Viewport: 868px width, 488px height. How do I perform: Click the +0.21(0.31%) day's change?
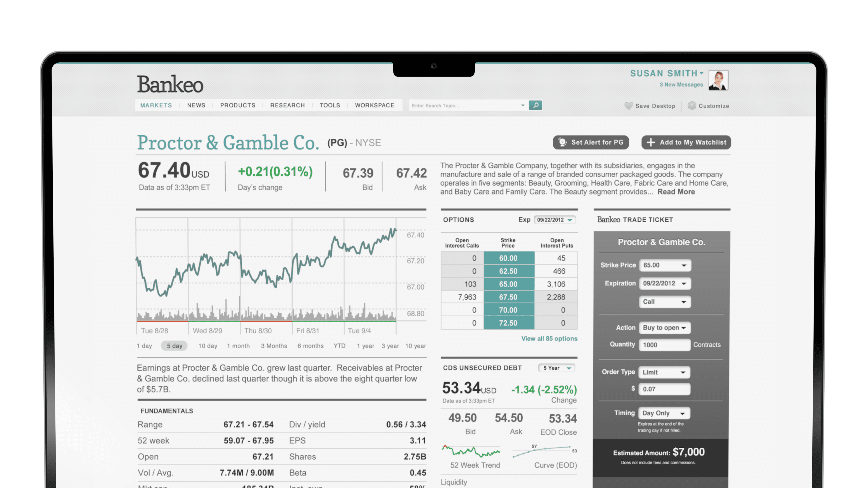coord(275,172)
